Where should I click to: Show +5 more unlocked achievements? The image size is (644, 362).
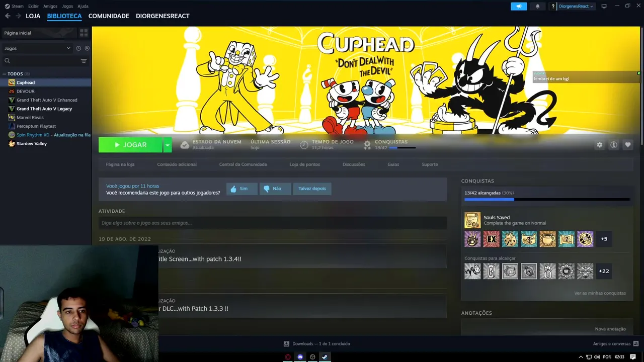[604, 239]
